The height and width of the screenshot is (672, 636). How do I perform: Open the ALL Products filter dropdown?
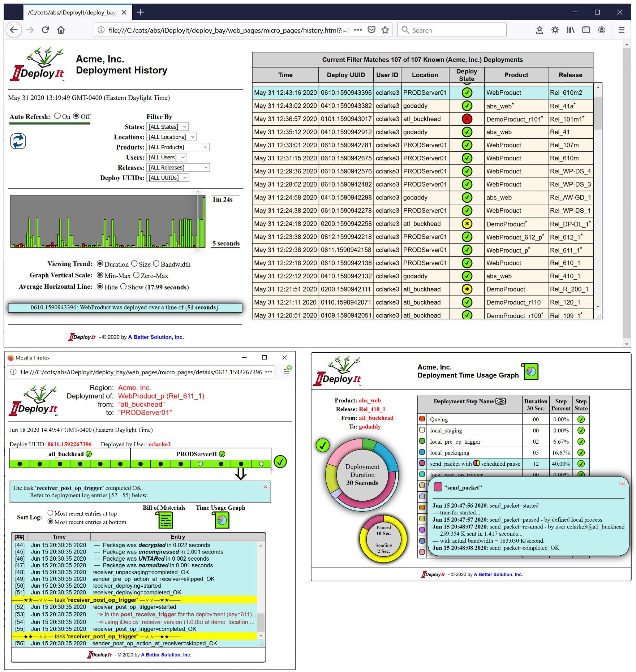click(178, 147)
